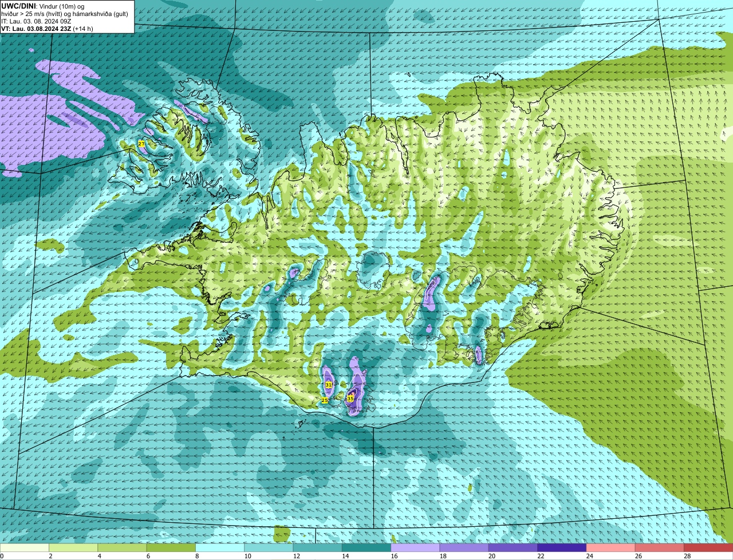733x560 pixels.
Task: Select the 20–22 m/s purple legend swatch
Action: (x=513, y=548)
